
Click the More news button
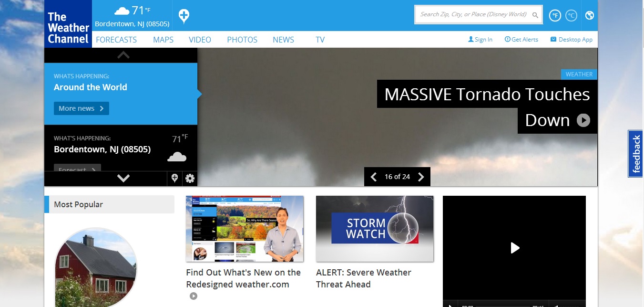tap(81, 108)
